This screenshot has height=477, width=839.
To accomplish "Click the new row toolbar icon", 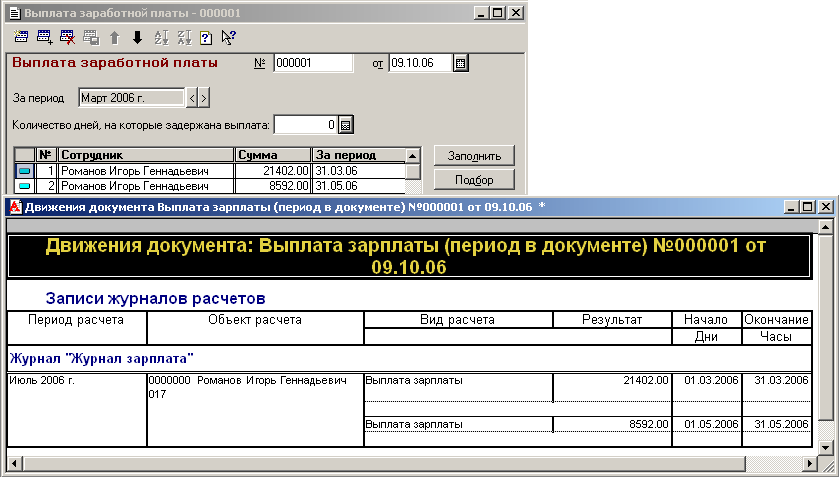I will [x=21, y=37].
